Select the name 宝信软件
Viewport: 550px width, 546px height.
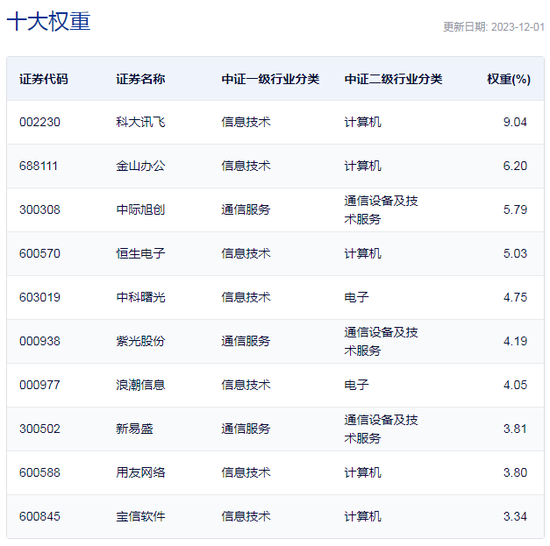coord(140,517)
